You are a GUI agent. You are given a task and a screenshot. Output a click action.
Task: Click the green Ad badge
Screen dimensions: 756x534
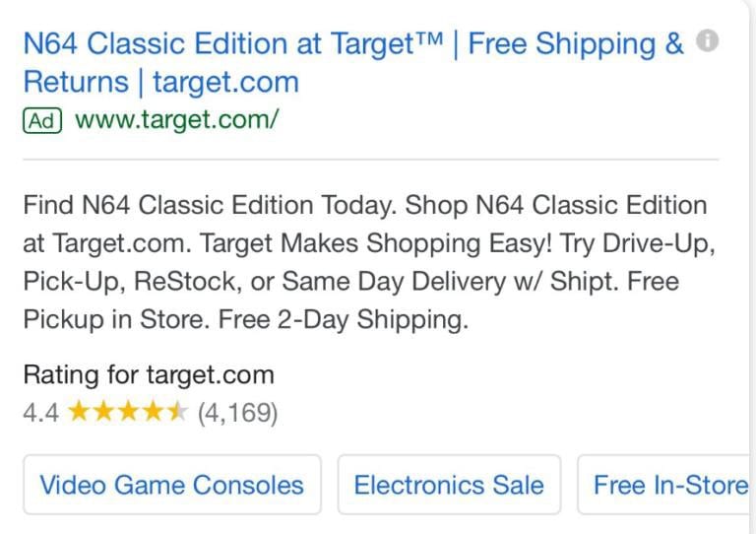(x=42, y=120)
